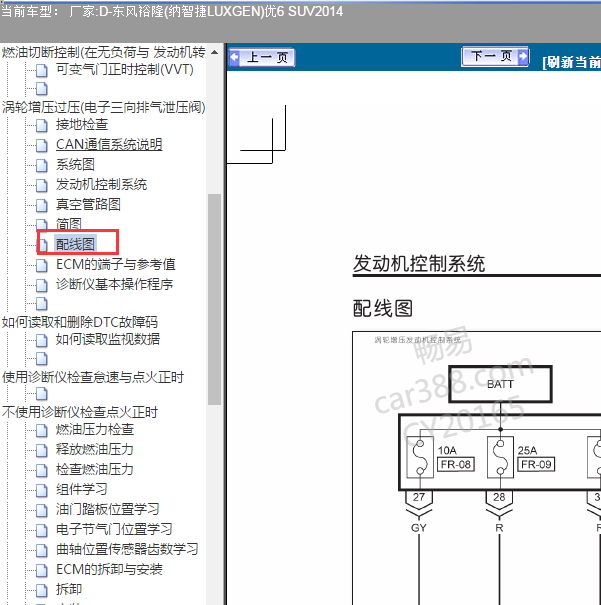601x605 pixels.
Task: Click the 下一页 next page button
Action: coord(495,57)
